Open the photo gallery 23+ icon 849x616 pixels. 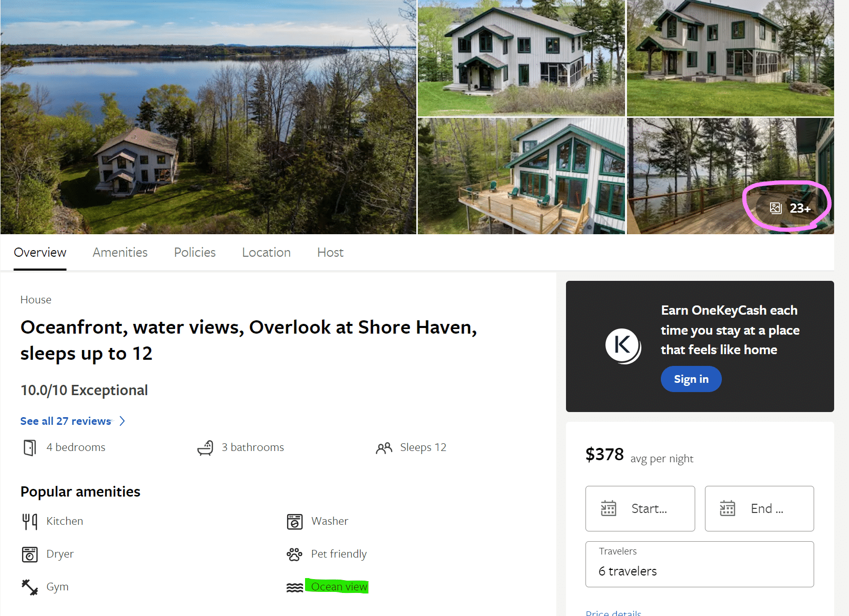pyautogui.click(x=790, y=208)
